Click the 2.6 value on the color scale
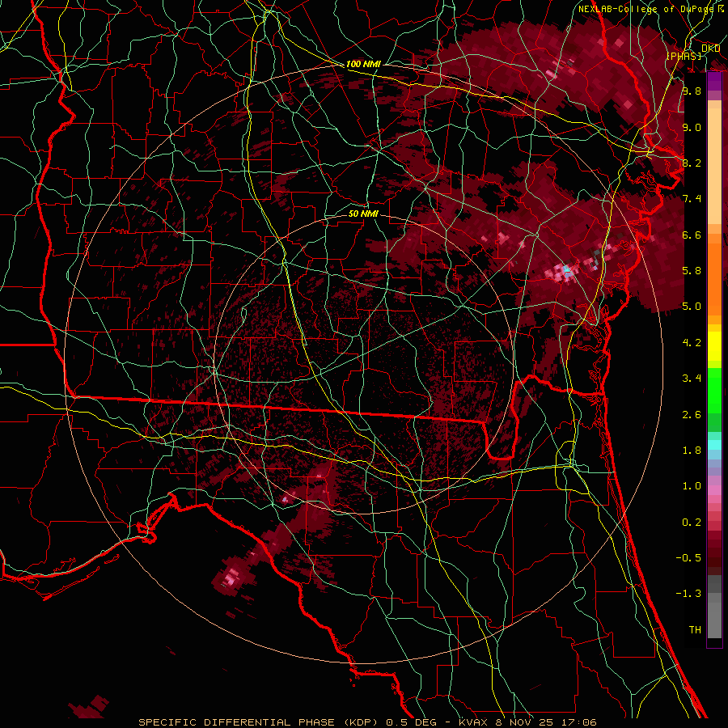728x728 pixels. point(692,415)
